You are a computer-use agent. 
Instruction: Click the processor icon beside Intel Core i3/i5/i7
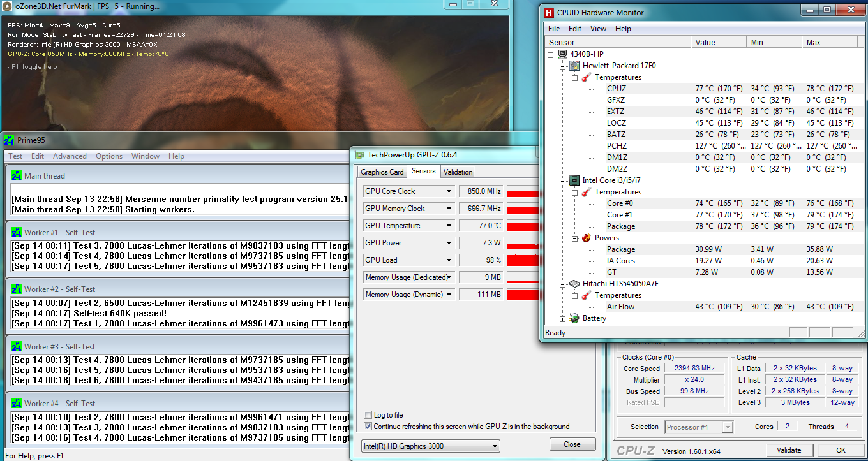[574, 180]
